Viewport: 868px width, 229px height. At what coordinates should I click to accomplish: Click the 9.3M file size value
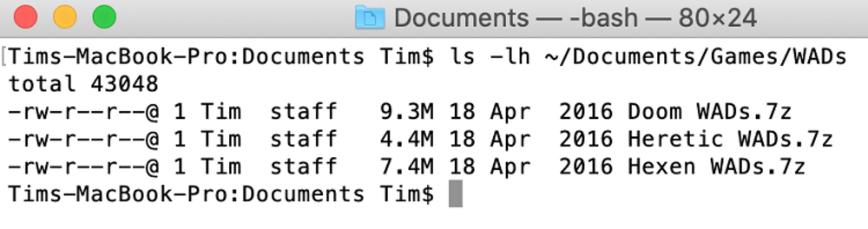pos(406,112)
